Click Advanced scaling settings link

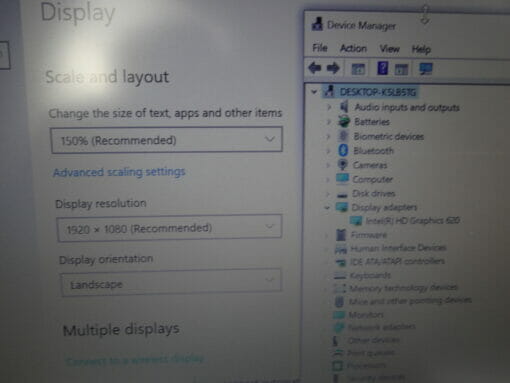[119, 172]
